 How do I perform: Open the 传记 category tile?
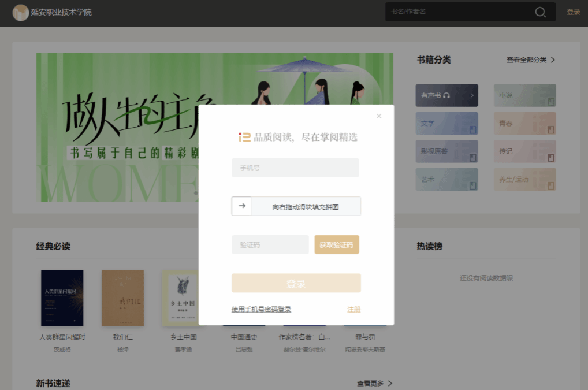click(524, 151)
